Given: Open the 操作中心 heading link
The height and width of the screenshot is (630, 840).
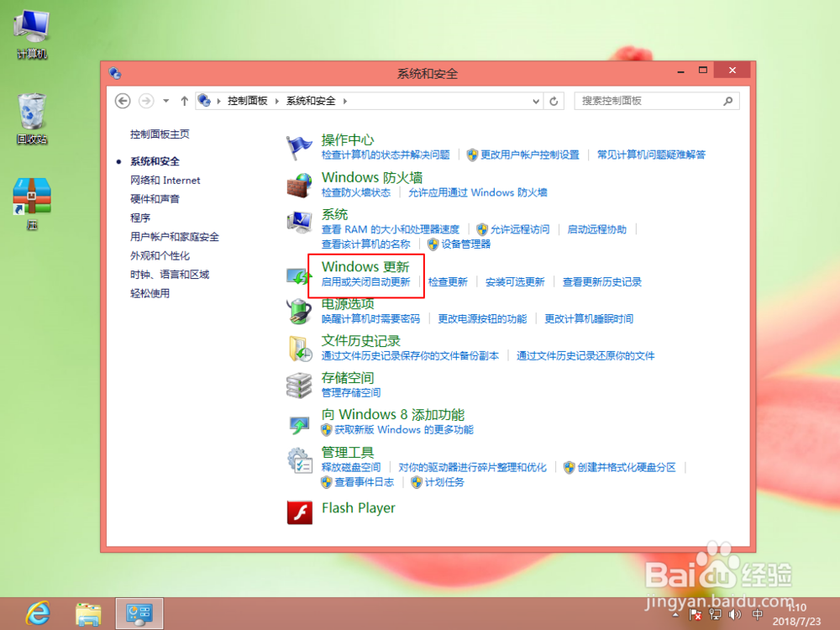Looking at the screenshot, I should coord(348,139).
